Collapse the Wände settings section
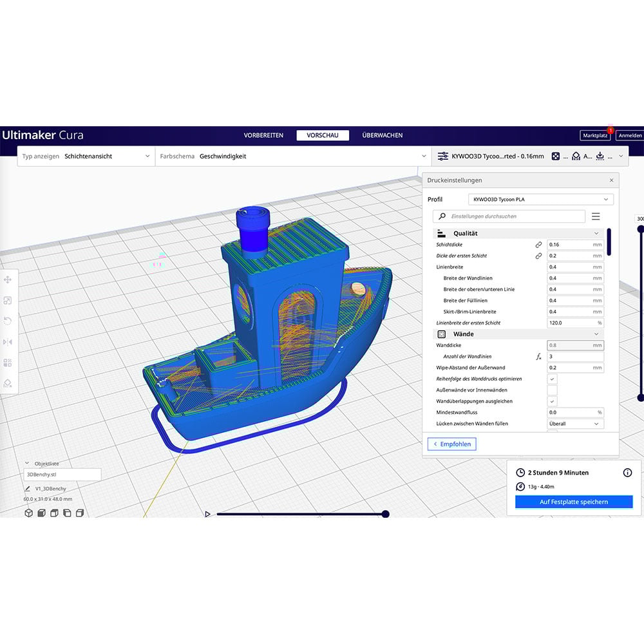Viewport: 644px width, 644px height. coord(518,334)
